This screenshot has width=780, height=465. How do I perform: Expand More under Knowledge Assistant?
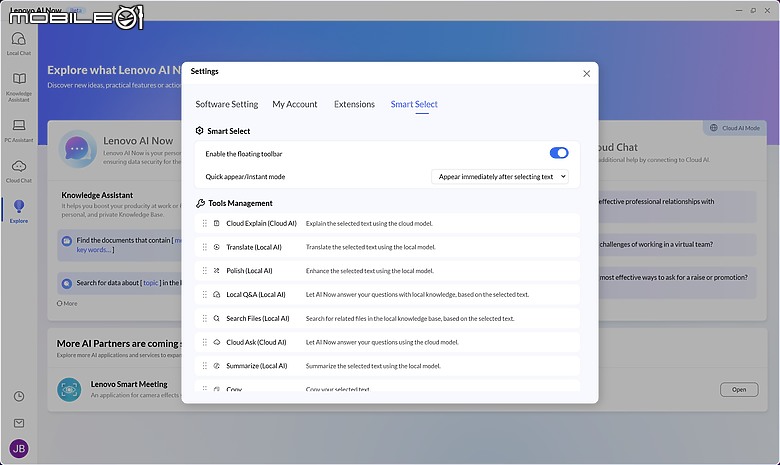click(67, 303)
